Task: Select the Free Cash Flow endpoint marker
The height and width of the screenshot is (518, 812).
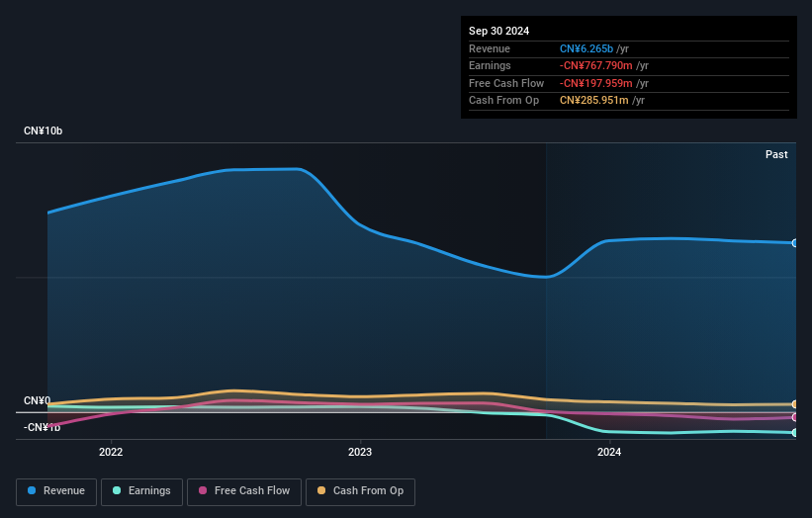Action: [x=795, y=417]
